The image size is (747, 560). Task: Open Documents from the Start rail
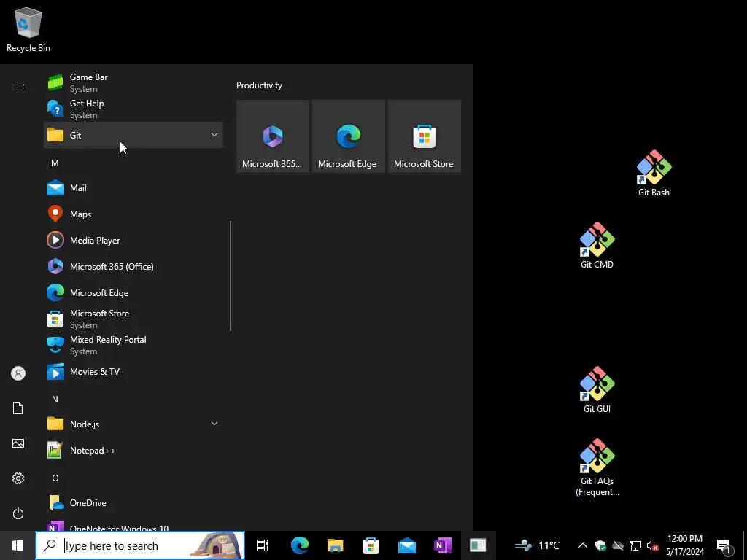coord(18,408)
